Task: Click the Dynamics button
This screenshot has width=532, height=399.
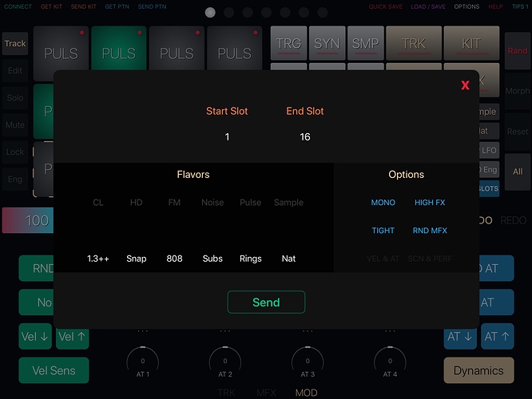Action: (x=478, y=370)
